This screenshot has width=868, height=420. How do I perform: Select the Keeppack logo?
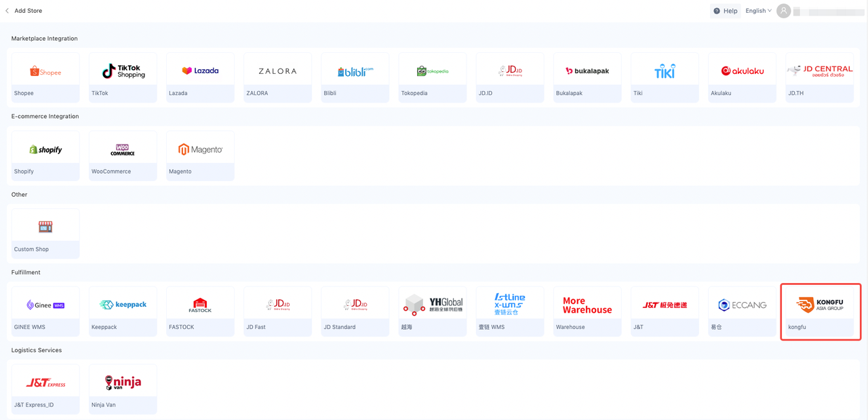pos(123,305)
